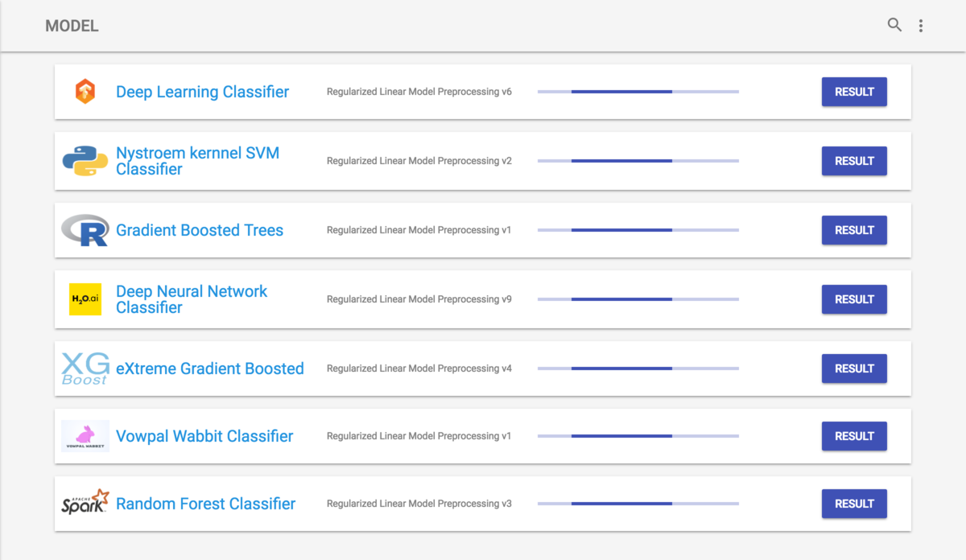Image resolution: width=966 pixels, height=560 pixels.
Task: Click the MODEL header title
Action: (x=72, y=26)
